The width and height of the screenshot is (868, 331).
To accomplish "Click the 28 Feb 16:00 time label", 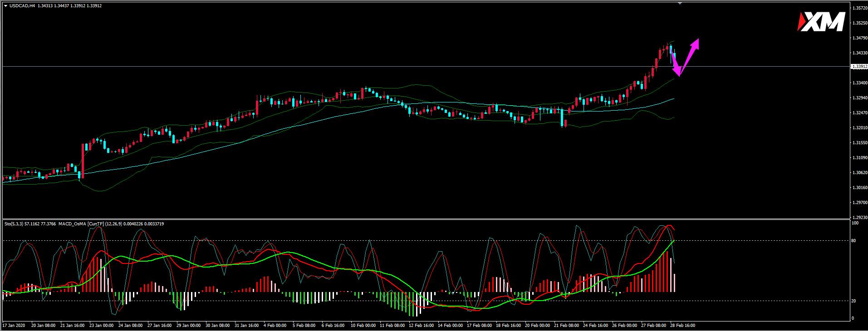I will 682,326.
